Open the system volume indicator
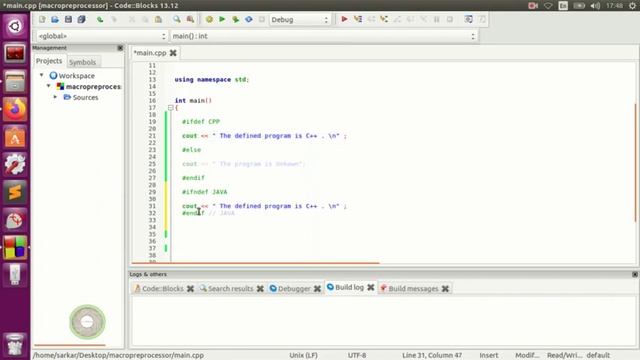This screenshot has width=640, height=360. pos(595,6)
